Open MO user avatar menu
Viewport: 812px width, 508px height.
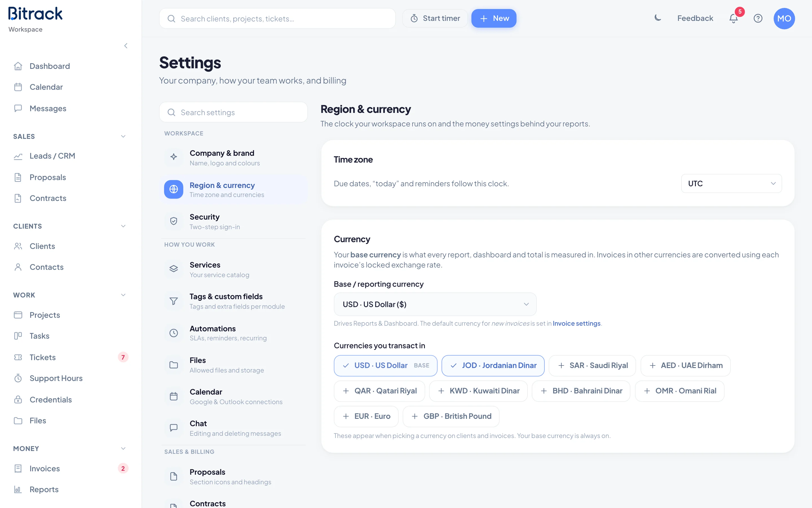click(784, 18)
